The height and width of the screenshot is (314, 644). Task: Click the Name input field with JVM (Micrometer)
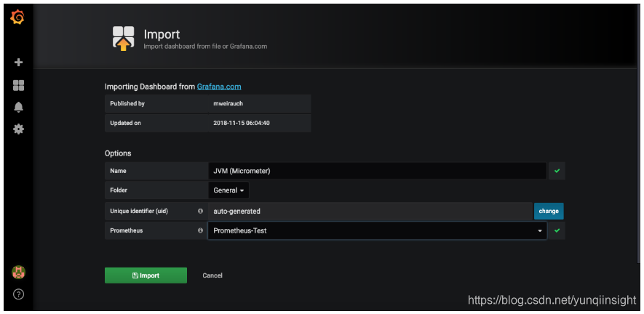378,171
